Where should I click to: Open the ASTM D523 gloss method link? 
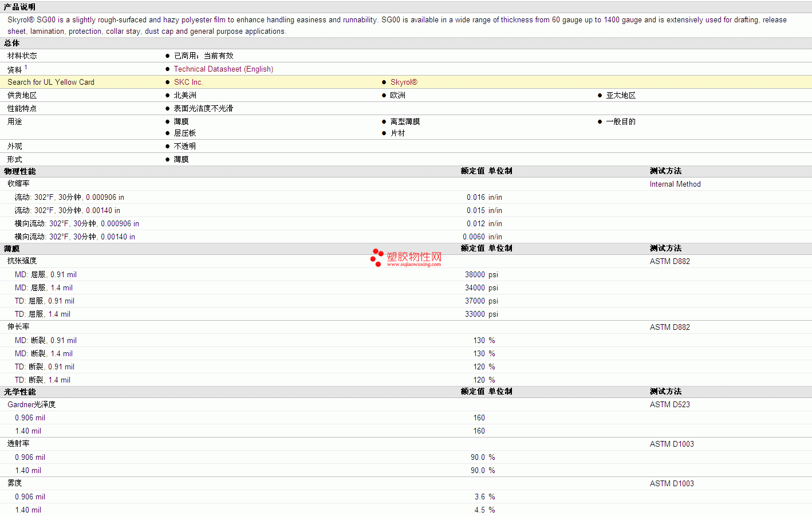pyautogui.click(x=670, y=404)
